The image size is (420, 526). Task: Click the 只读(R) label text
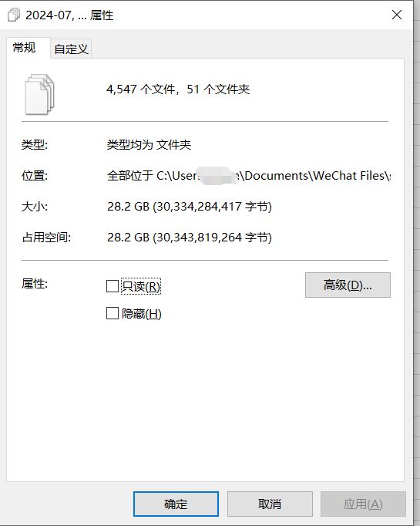pos(141,286)
